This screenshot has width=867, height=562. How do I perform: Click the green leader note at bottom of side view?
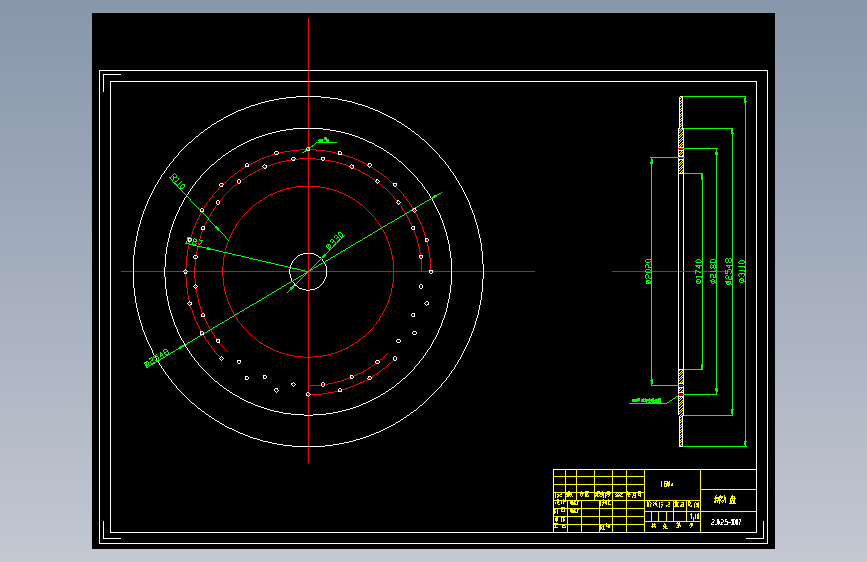[647, 400]
